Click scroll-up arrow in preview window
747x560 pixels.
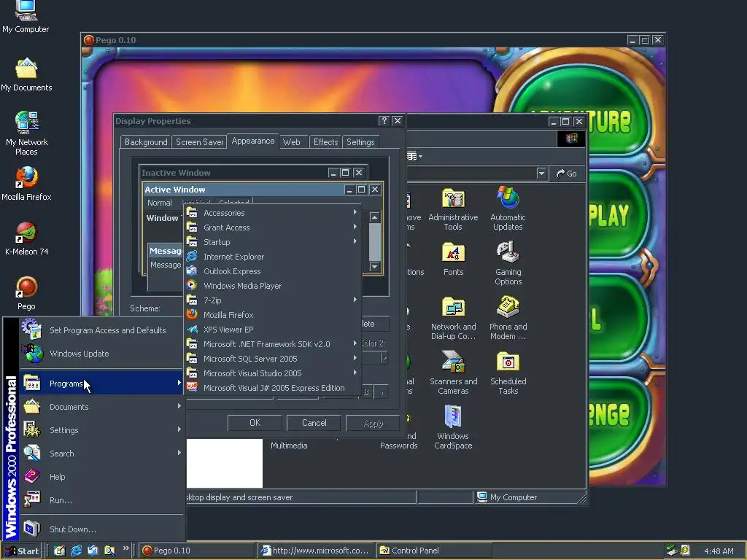click(374, 217)
